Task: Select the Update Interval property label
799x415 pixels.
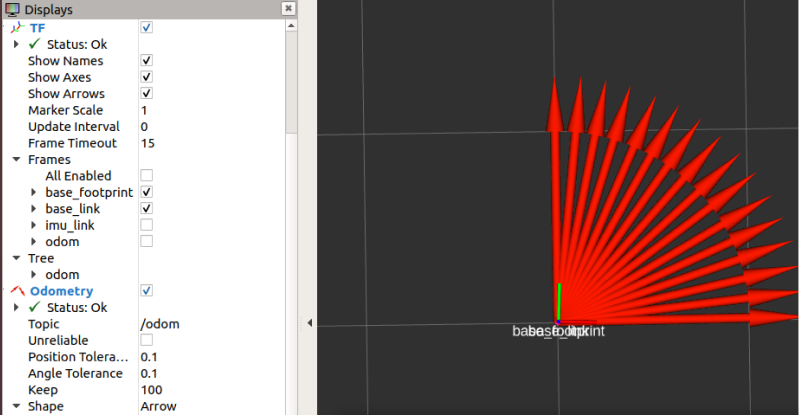Action: (74, 126)
